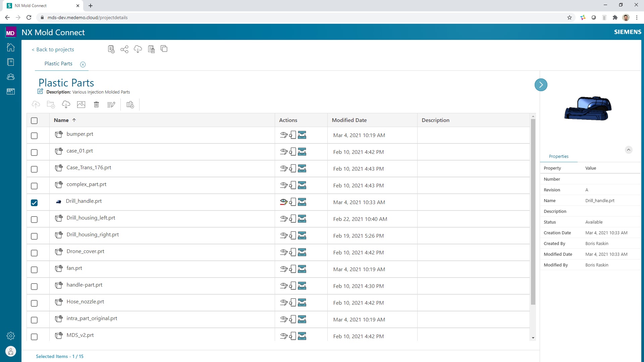Click the Drill handle 3D preview thumbnail
This screenshot has width=644, height=362.
point(588,108)
